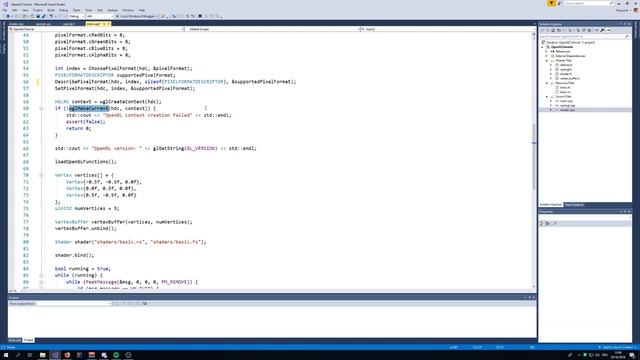Click the taskbar search icon

tap(18, 355)
